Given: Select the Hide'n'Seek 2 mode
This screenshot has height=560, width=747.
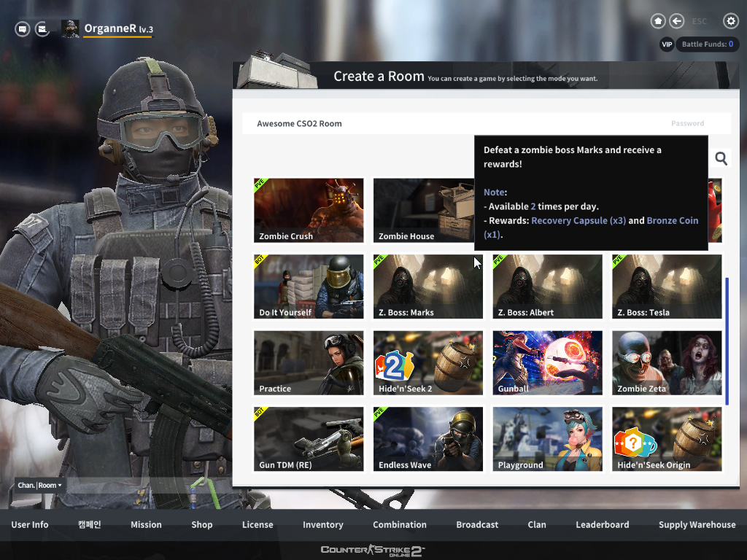Looking at the screenshot, I should 427,363.
